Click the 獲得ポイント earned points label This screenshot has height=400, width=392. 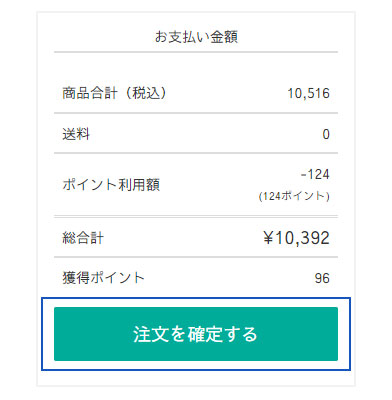[103, 278]
